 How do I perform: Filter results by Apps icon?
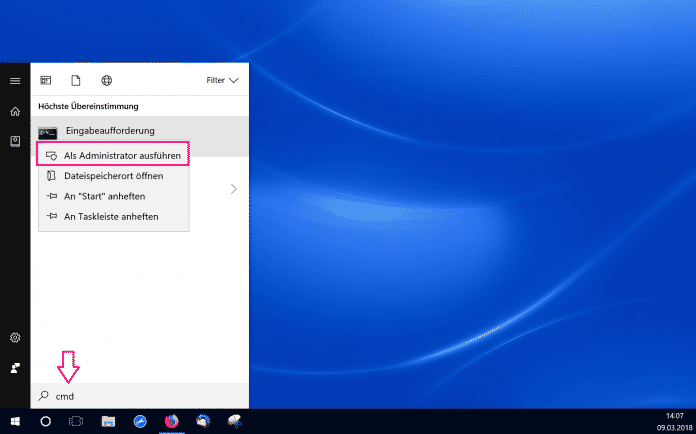coord(45,80)
